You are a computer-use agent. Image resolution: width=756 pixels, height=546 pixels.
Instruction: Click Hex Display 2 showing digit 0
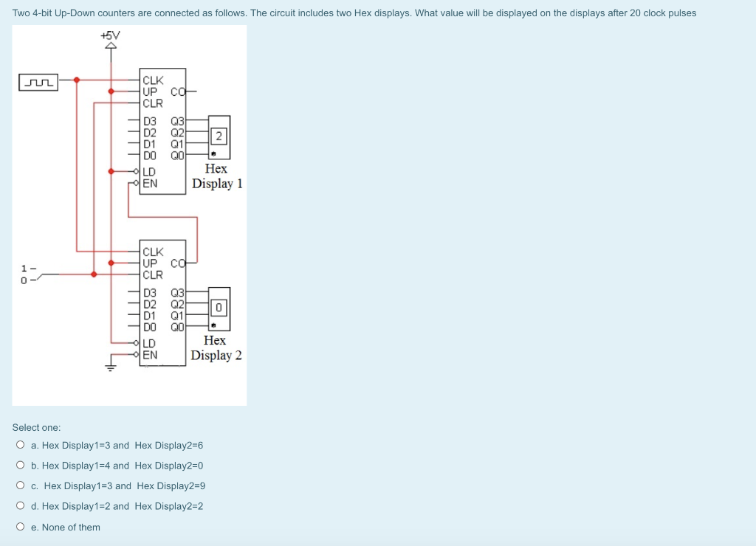[219, 308]
